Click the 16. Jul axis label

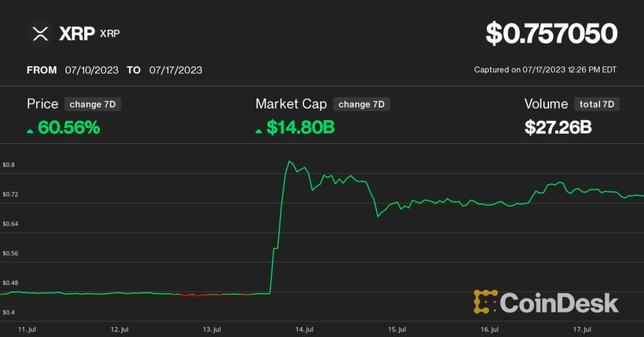pyautogui.click(x=489, y=329)
